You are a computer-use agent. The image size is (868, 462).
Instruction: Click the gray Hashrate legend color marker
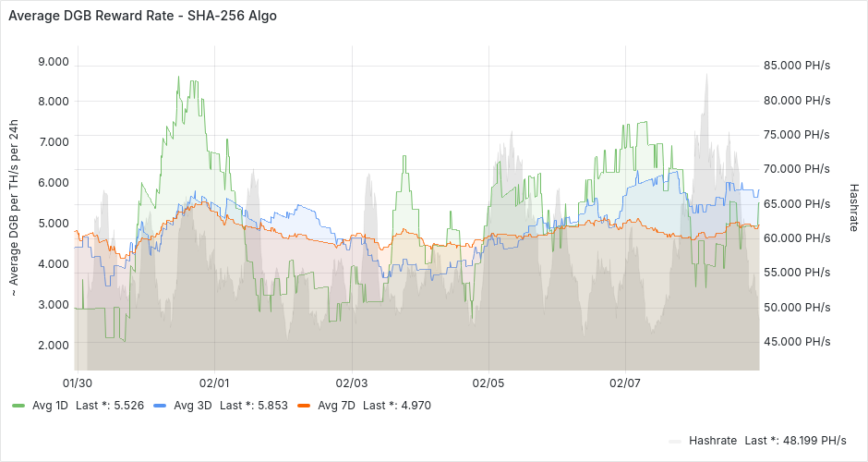[x=675, y=441]
